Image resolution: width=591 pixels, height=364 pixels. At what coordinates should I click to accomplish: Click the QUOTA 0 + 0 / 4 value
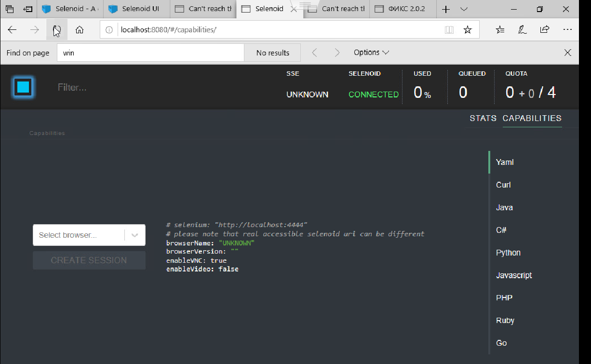(531, 92)
